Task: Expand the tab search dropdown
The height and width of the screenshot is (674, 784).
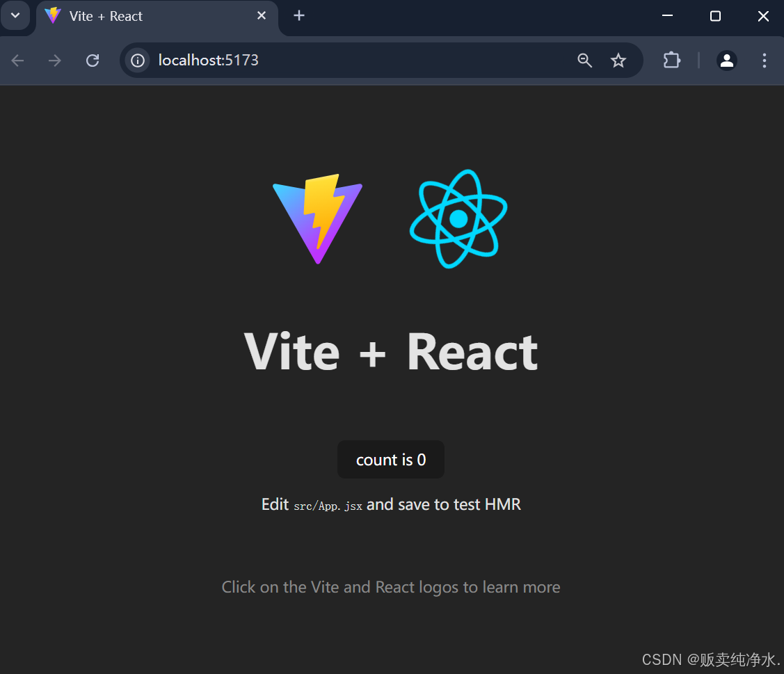Action: coord(15,15)
